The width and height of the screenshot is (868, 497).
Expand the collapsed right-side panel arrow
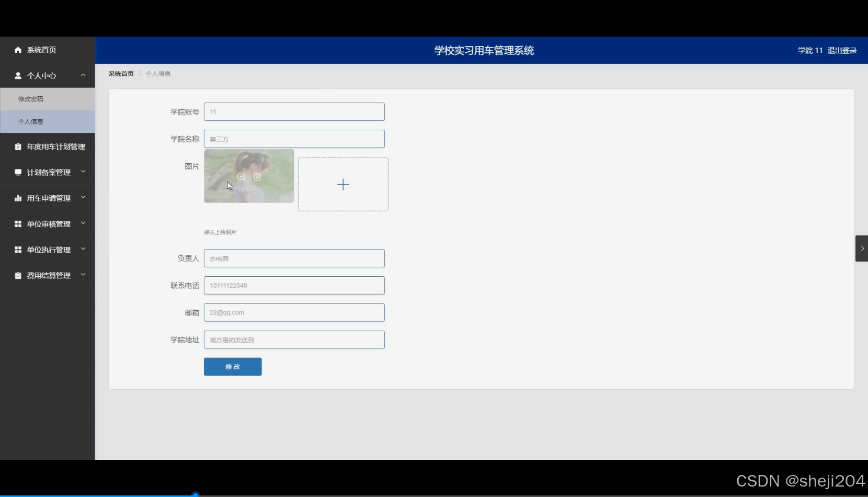click(x=861, y=248)
